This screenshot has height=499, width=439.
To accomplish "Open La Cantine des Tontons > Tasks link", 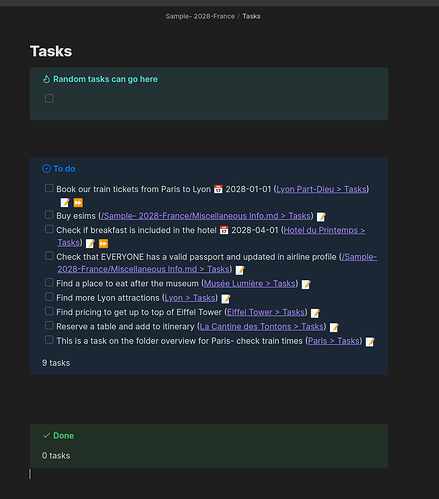I will pos(262,327).
